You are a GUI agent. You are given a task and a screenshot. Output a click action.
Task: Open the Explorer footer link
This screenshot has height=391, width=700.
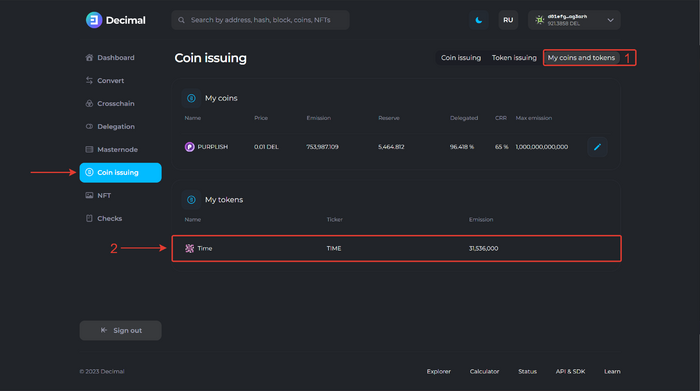pos(439,371)
